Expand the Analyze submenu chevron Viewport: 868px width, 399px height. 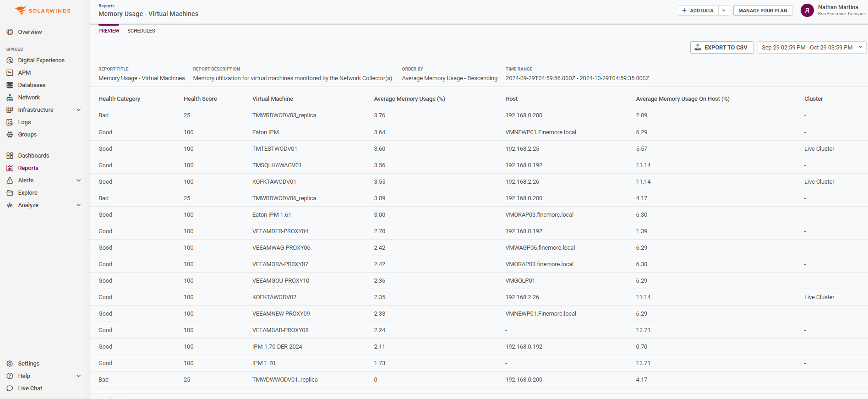[x=78, y=205]
